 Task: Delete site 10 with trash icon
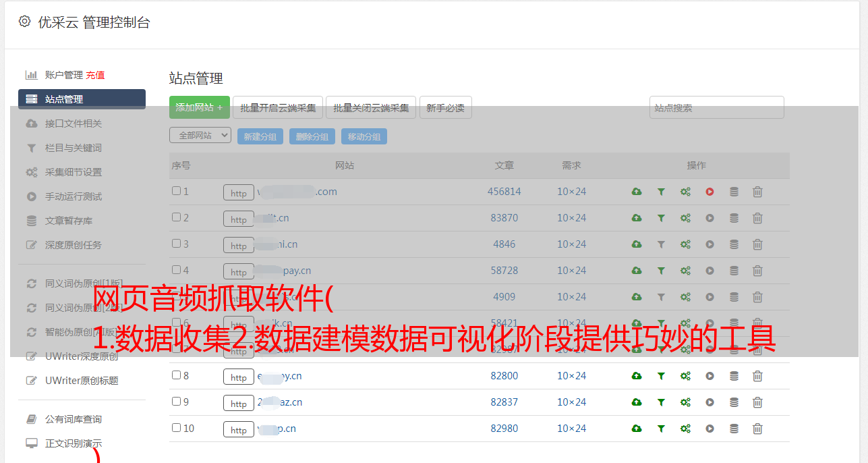(x=757, y=429)
